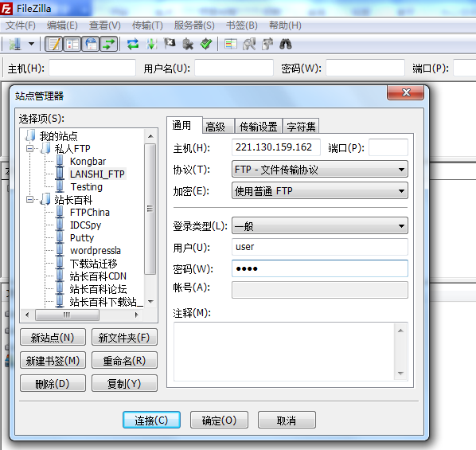Click the 确定(O) button
The width and height of the screenshot is (476, 450).
coord(219,421)
